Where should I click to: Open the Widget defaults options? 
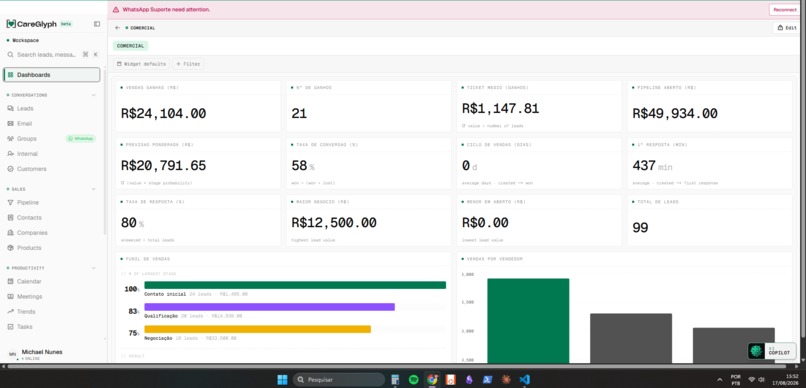pyautogui.click(x=141, y=64)
